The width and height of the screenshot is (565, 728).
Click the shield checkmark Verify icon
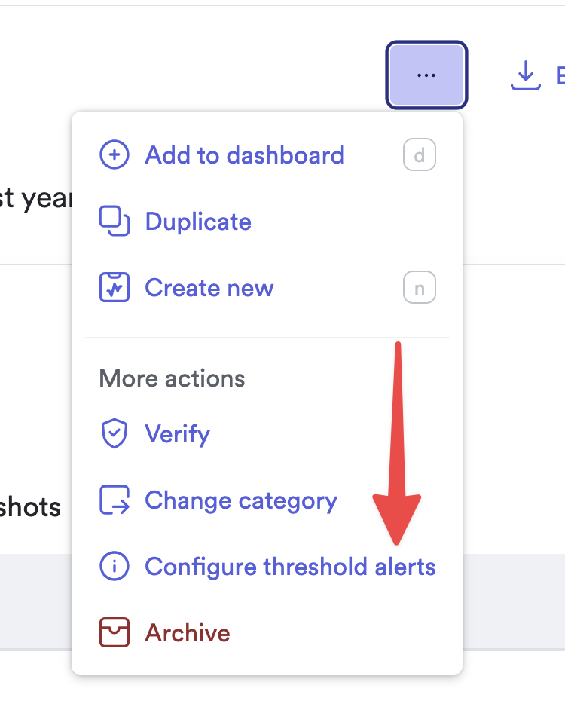click(x=115, y=434)
